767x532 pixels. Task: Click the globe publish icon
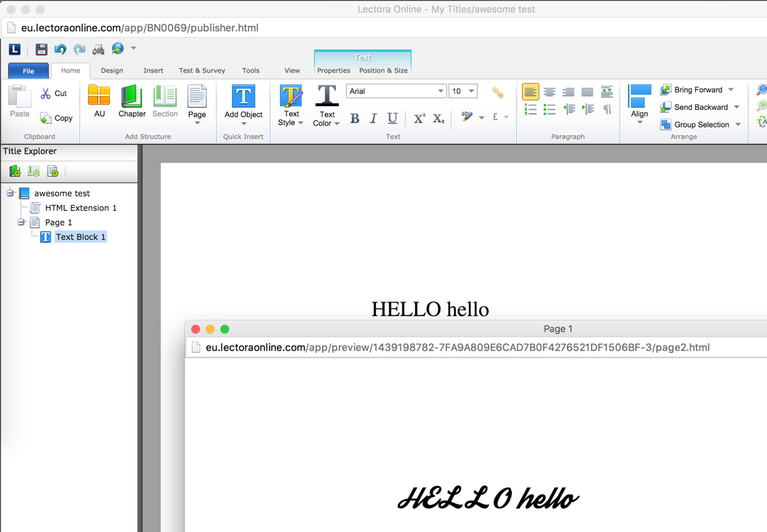117,49
